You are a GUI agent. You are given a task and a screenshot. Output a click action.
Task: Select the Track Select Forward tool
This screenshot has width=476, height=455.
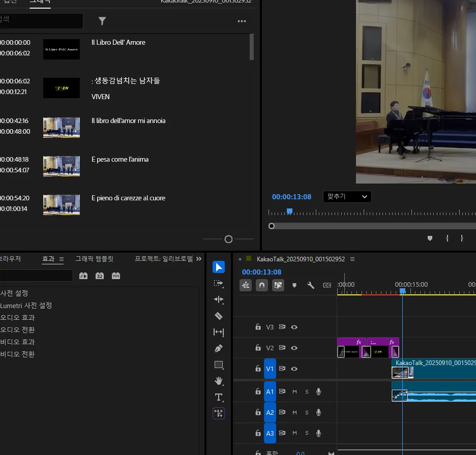tap(219, 284)
